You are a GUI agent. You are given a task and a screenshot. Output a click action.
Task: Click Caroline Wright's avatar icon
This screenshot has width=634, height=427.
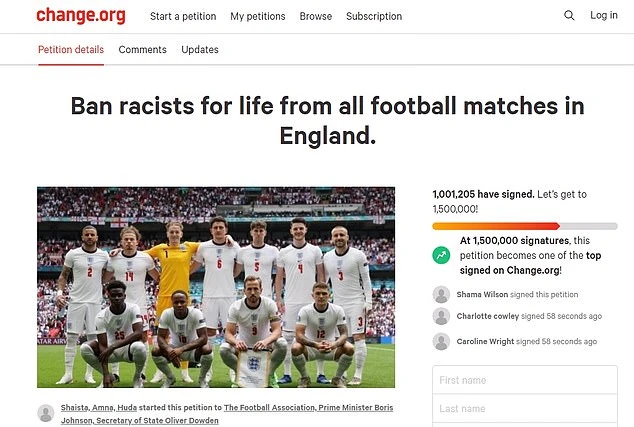tap(441, 341)
